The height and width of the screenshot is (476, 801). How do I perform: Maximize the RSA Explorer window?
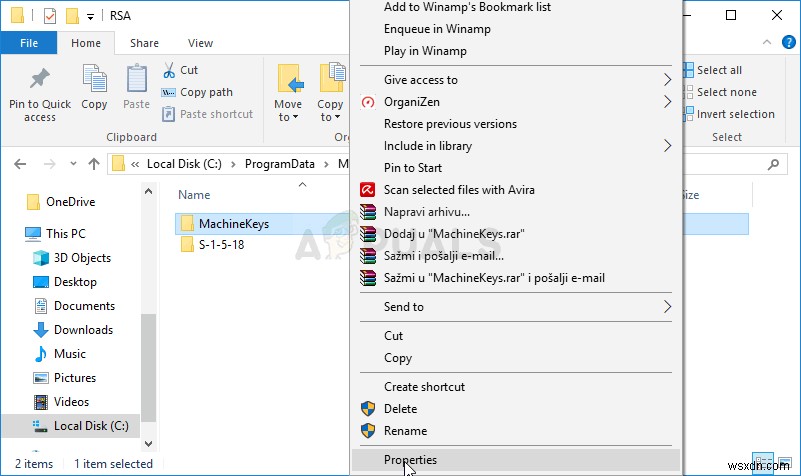tap(731, 15)
